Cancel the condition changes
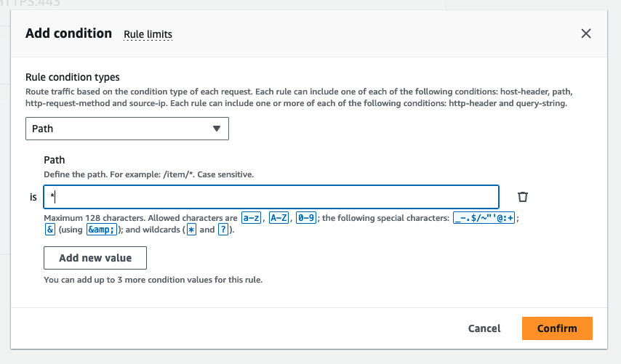The image size is (621, 364). click(x=484, y=328)
